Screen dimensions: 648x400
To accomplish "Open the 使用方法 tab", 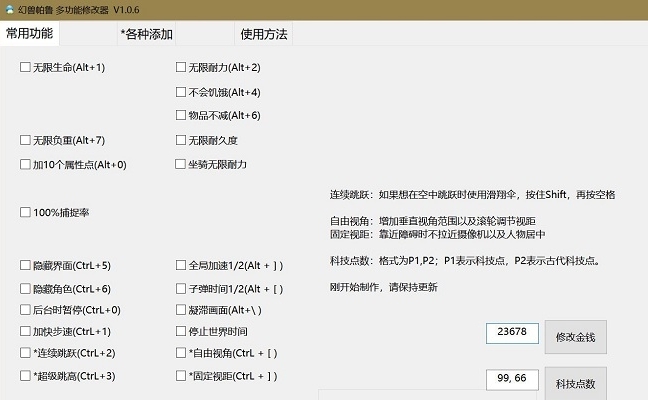I will 264,34.
